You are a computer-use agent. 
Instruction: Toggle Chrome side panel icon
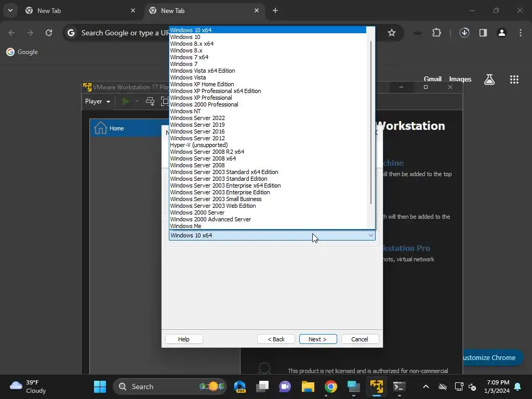click(x=483, y=33)
